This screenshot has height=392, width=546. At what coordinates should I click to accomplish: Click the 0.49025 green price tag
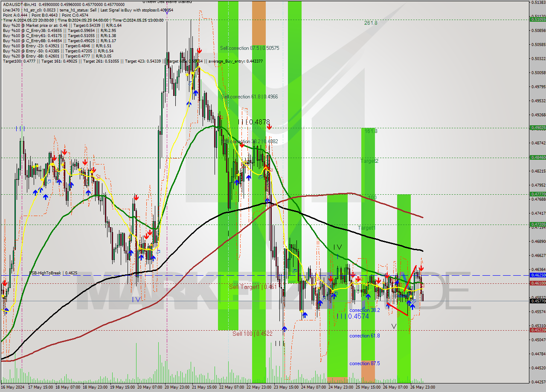click(537, 127)
